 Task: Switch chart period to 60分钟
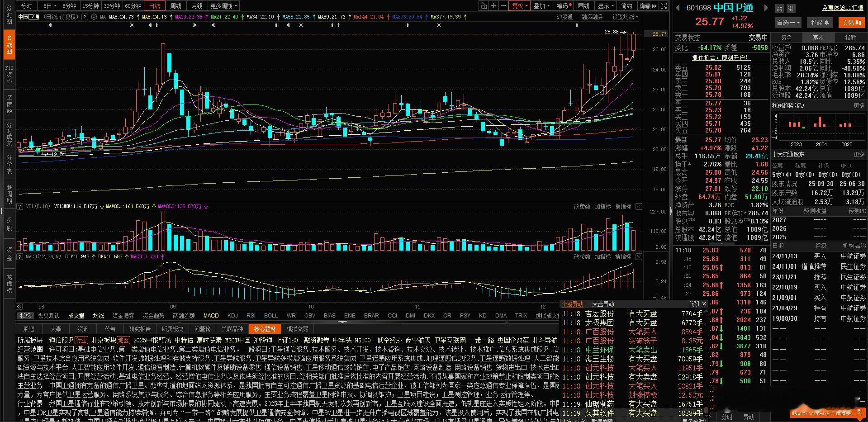(x=133, y=6)
